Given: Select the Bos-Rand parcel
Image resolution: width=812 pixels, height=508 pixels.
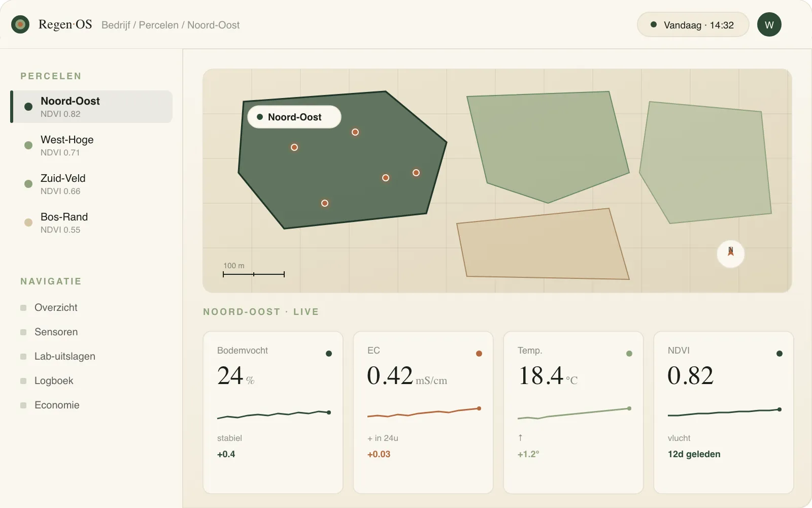Looking at the screenshot, I should tap(91, 223).
